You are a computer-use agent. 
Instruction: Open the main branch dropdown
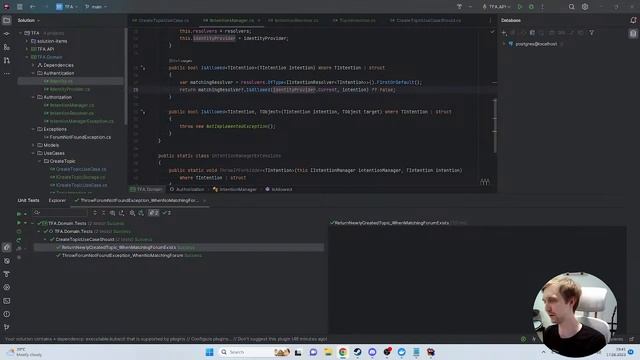[x=96, y=7]
